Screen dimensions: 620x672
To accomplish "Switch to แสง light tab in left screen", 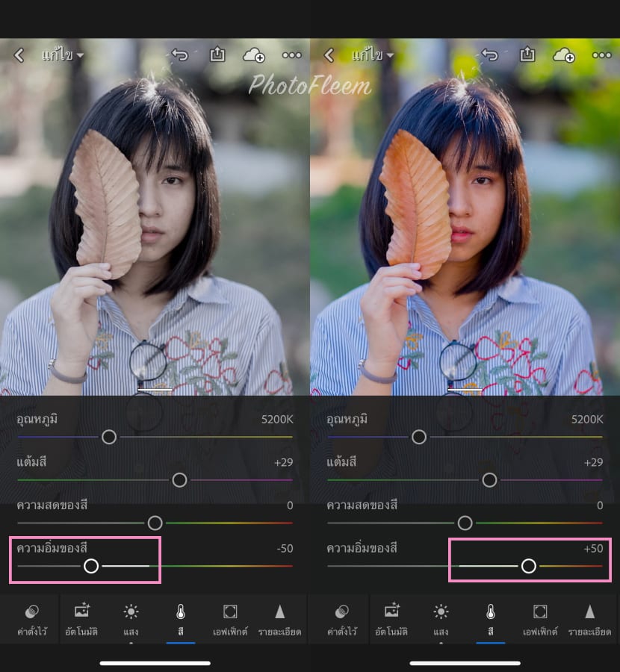I will click(x=131, y=620).
